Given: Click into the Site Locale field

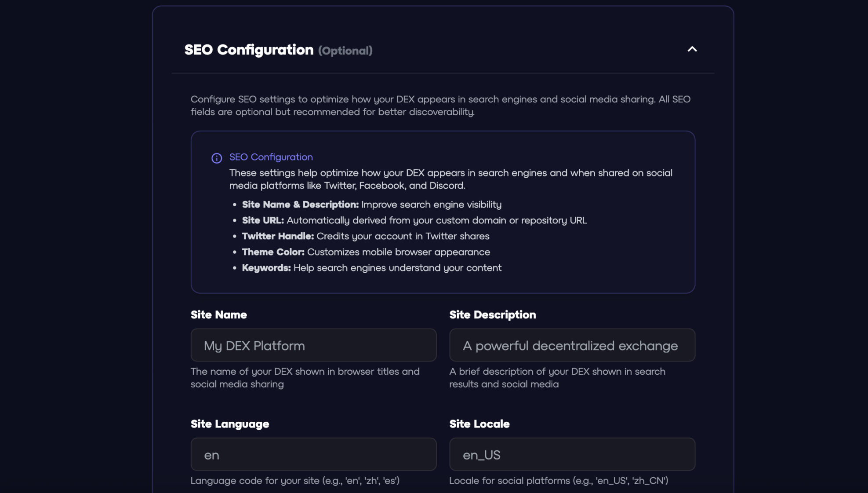Looking at the screenshot, I should 572,454.
